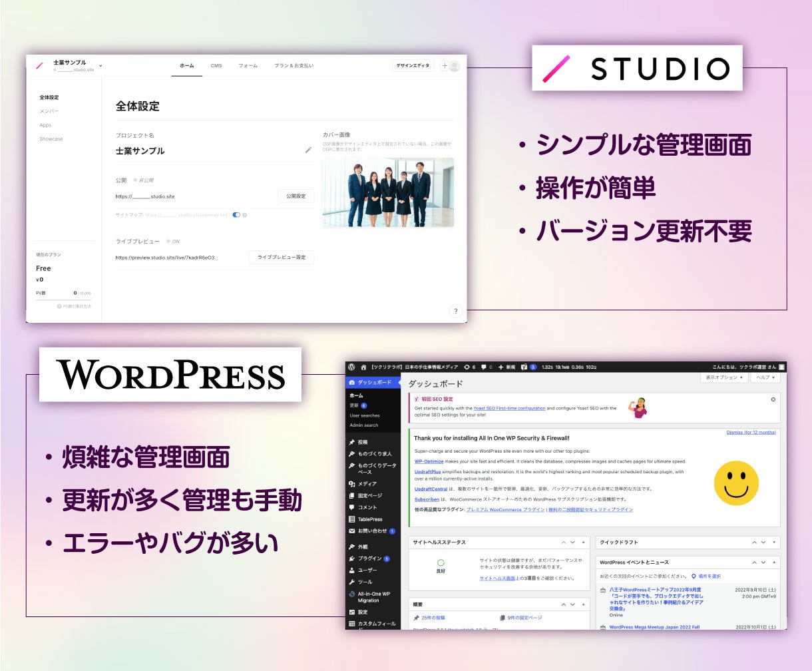Open ものづくり求人 in WordPress sidebar
Image resolution: width=812 pixels, height=671 pixels.
[373, 454]
